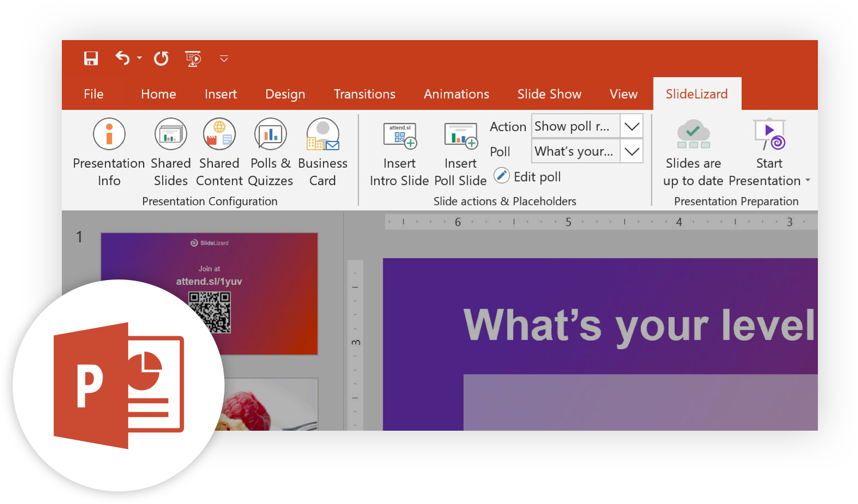Viewport: 858px width, 504px height.
Task: Open Presentation Info
Action: [x=109, y=152]
